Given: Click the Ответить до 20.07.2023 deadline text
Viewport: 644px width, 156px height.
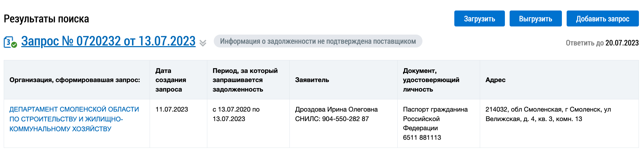Looking at the screenshot, I should coord(602,43).
